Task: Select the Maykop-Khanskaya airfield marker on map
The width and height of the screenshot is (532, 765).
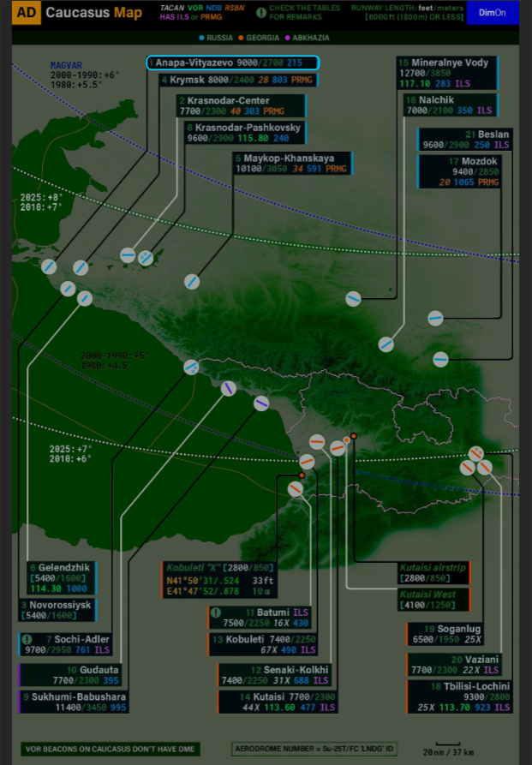Action: pos(192,281)
